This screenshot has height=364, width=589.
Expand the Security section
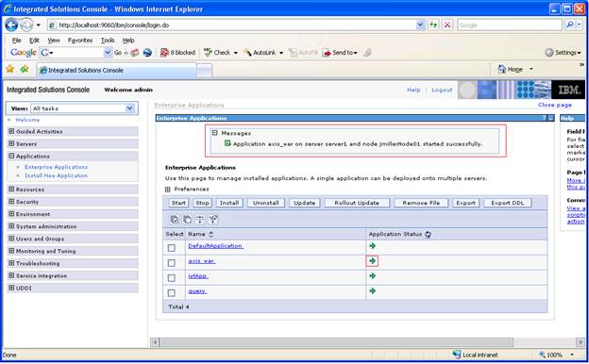[x=11, y=202]
